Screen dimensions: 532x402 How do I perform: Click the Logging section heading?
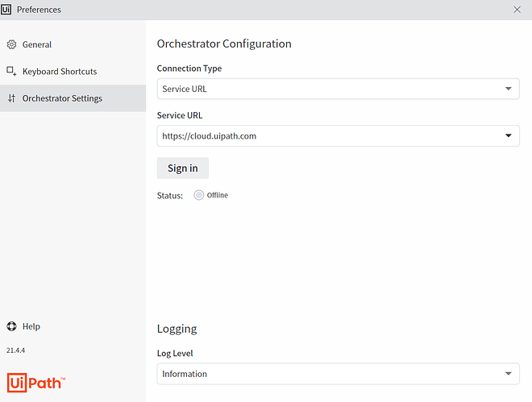pyautogui.click(x=177, y=329)
